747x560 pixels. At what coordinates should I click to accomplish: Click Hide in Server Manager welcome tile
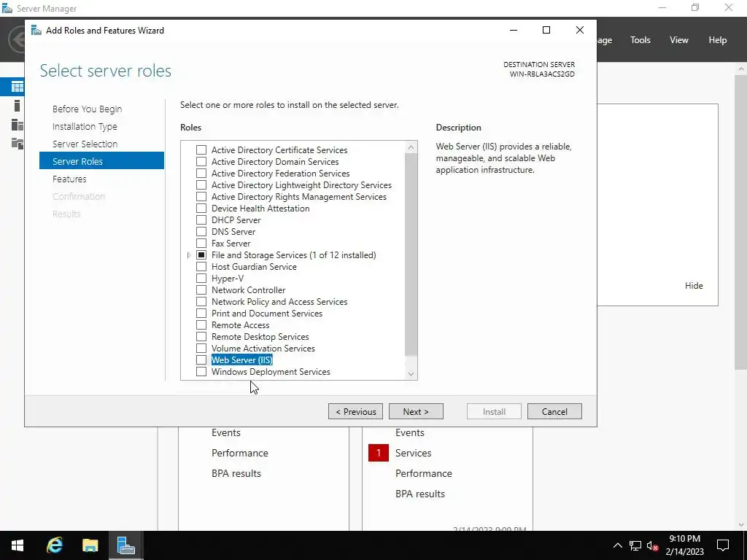694,286
